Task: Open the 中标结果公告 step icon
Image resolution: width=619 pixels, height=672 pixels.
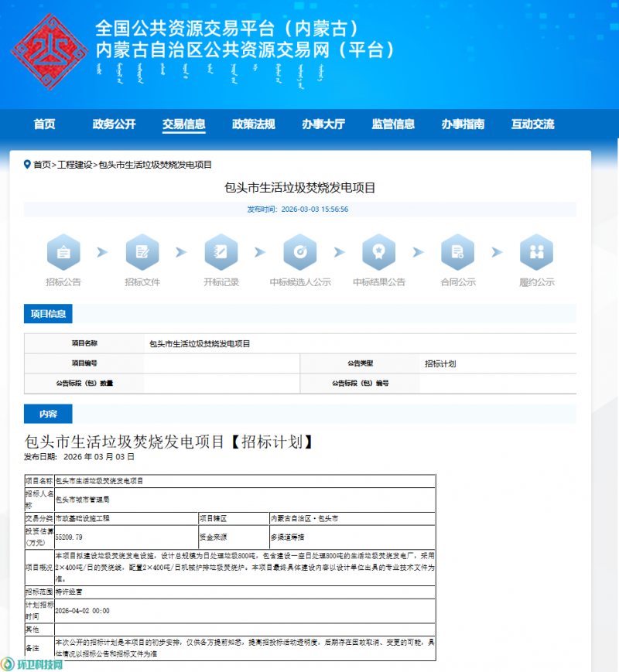Action: 379,251
